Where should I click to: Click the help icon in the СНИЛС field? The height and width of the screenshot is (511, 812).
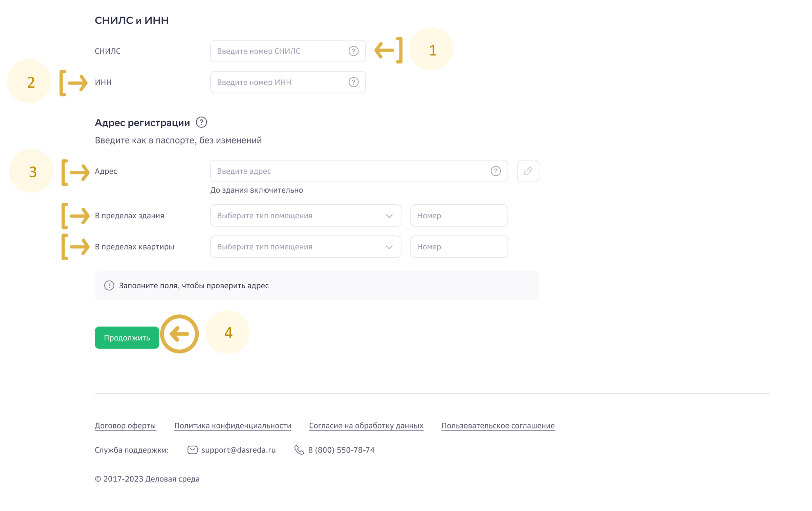[353, 51]
